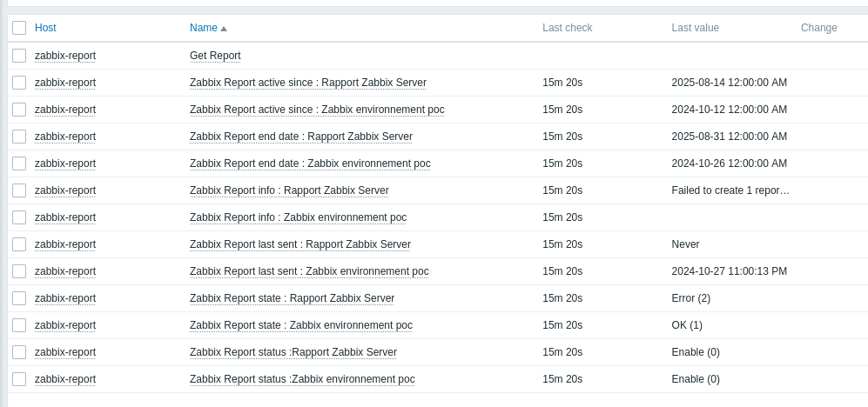Open item menu for Zabbix Report end date : Zabbix environnement poc

point(310,163)
